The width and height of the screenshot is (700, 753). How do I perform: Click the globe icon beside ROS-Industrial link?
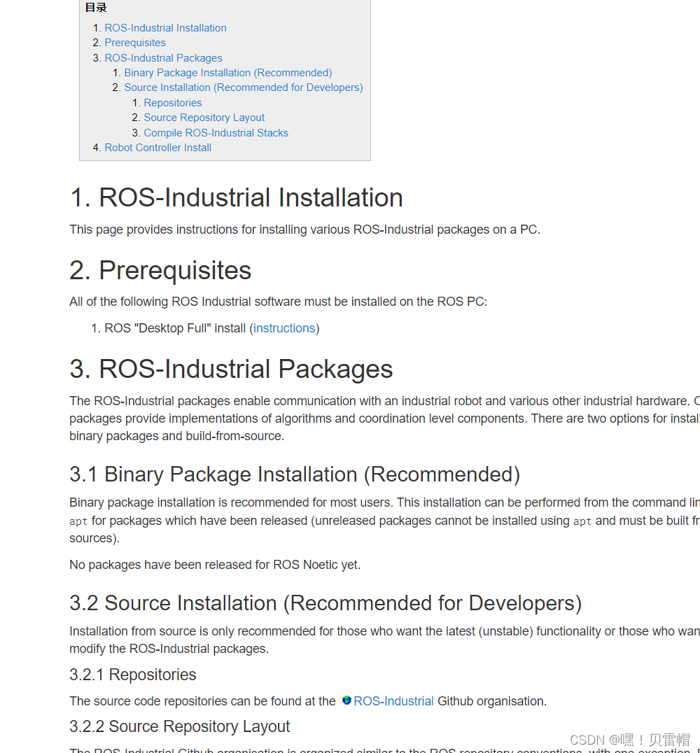pos(346,701)
